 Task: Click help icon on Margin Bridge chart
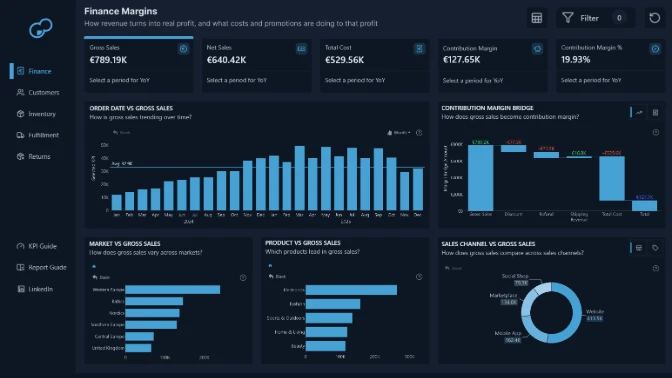[x=656, y=132]
